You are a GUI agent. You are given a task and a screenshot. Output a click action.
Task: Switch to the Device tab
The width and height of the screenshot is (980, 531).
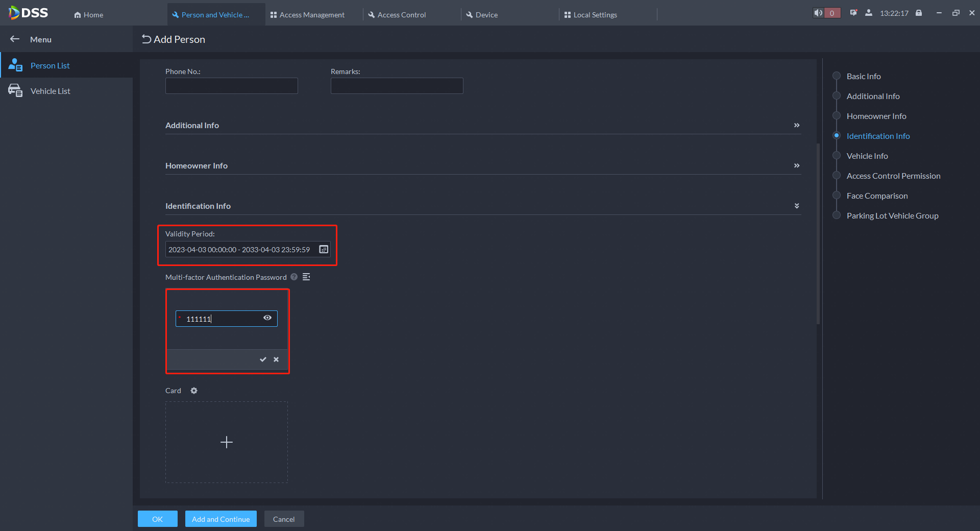tap(482, 15)
